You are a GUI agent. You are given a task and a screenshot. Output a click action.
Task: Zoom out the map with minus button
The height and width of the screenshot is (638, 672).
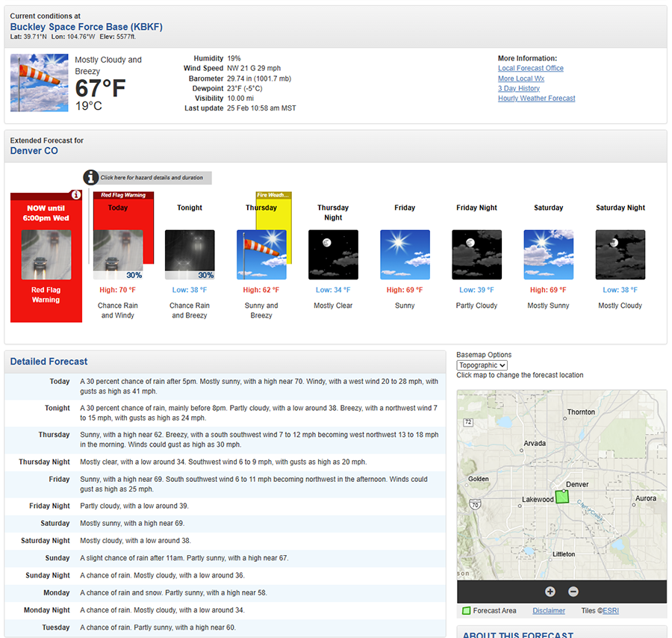pos(573,592)
